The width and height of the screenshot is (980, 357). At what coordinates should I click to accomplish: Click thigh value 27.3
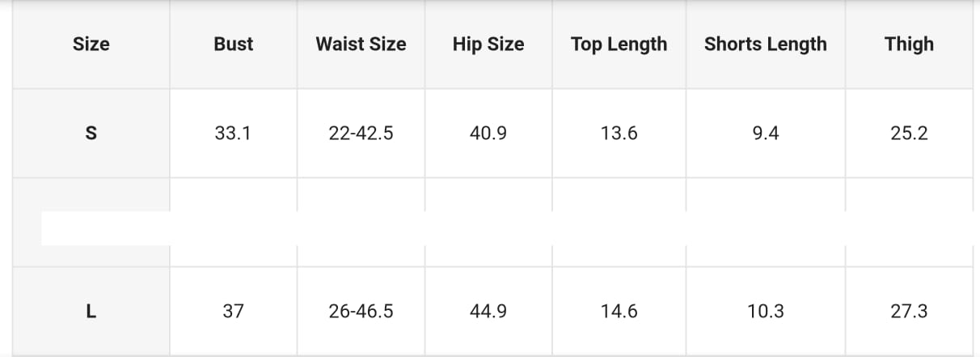(909, 311)
